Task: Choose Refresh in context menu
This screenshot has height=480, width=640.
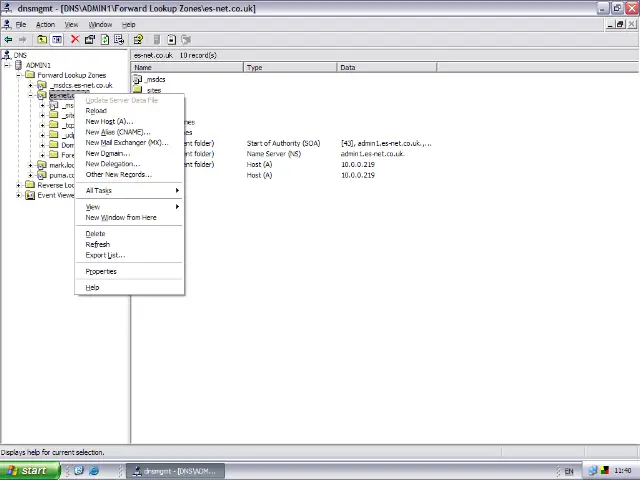Action: (129, 244)
